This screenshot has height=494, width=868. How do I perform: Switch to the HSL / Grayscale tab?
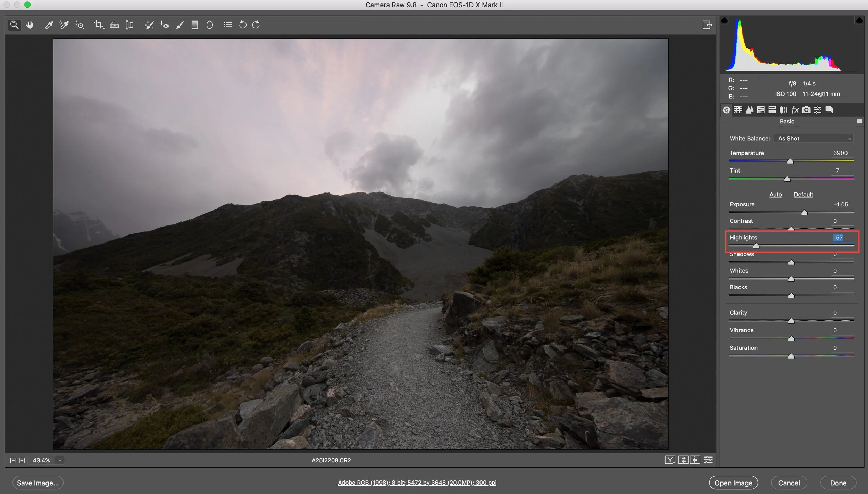761,110
